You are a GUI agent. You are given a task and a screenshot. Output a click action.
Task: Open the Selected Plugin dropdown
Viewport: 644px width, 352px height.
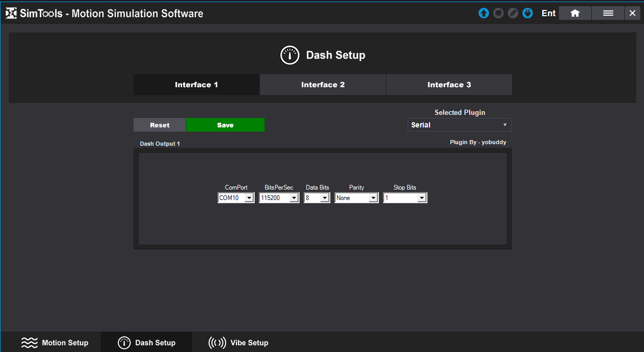(x=460, y=125)
